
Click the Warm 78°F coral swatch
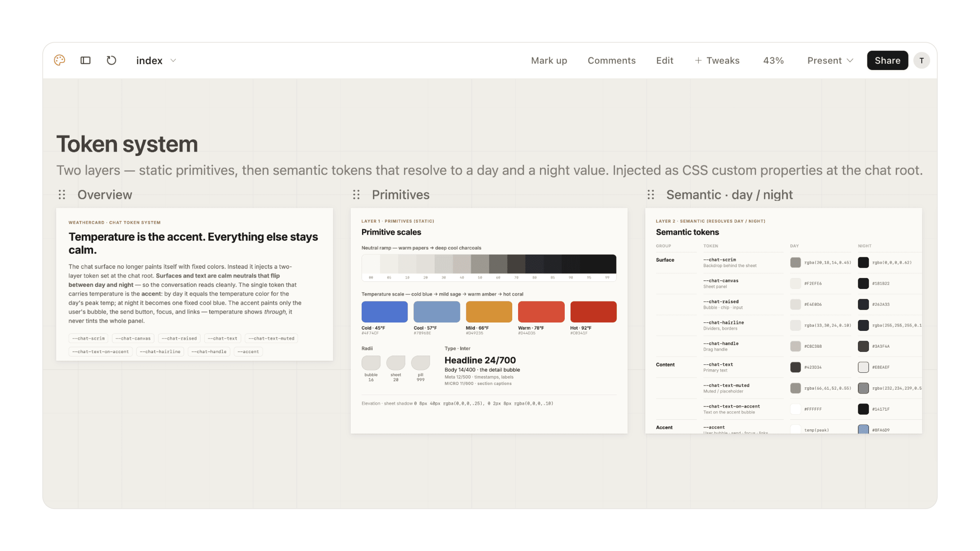click(541, 312)
